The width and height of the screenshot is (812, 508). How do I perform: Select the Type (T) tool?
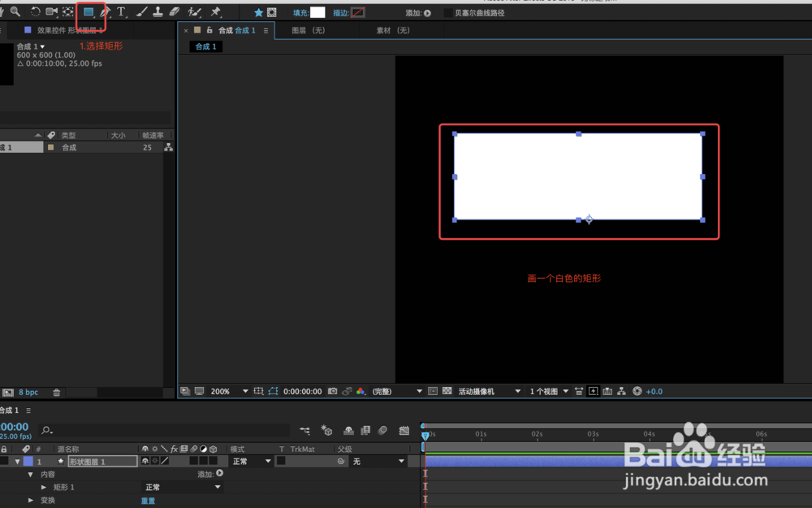click(121, 11)
